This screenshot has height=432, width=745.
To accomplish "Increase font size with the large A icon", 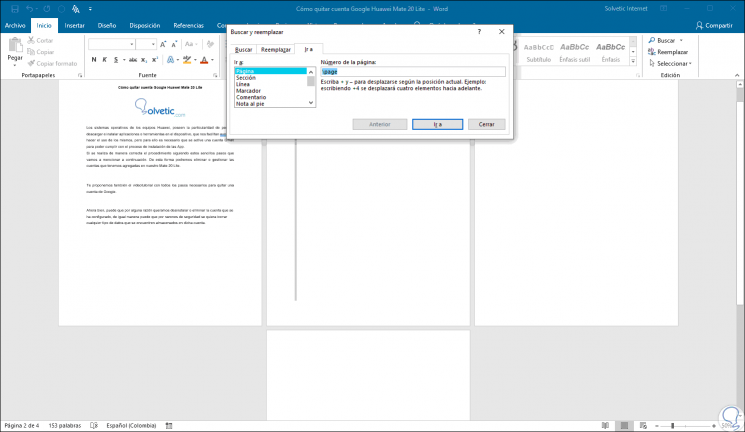I will click(x=163, y=44).
